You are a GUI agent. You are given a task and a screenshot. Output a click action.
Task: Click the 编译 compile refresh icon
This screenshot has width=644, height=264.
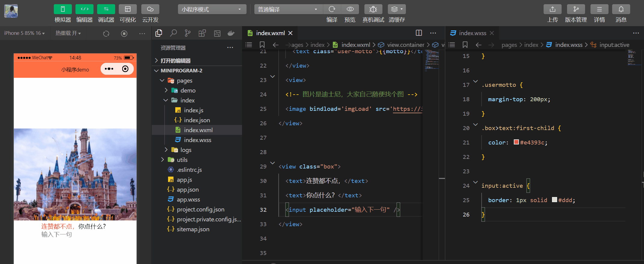tap(332, 9)
